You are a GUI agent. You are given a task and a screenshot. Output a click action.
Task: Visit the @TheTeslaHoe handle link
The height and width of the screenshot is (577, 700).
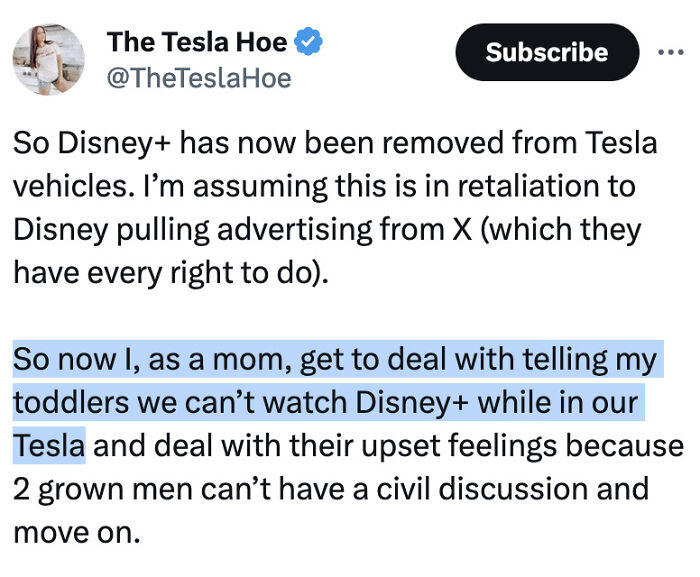pyautogui.click(x=198, y=78)
